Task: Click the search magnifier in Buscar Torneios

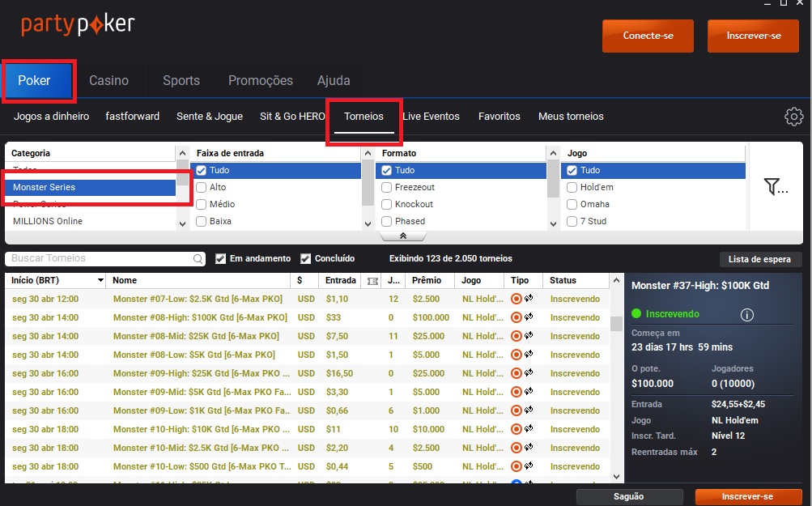Action: pyautogui.click(x=198, y=259)
